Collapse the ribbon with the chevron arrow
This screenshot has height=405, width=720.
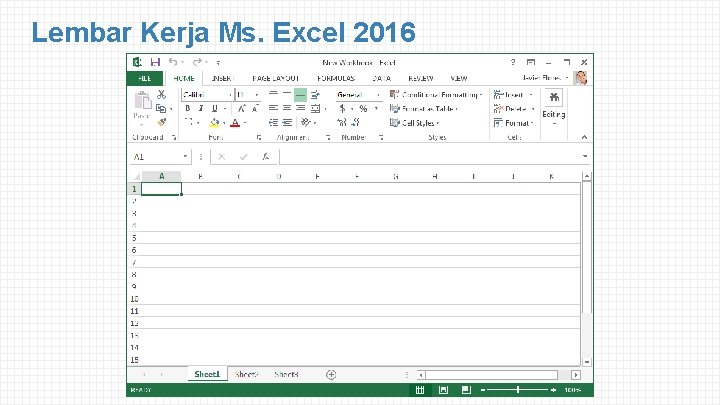[x=584, y=137]
